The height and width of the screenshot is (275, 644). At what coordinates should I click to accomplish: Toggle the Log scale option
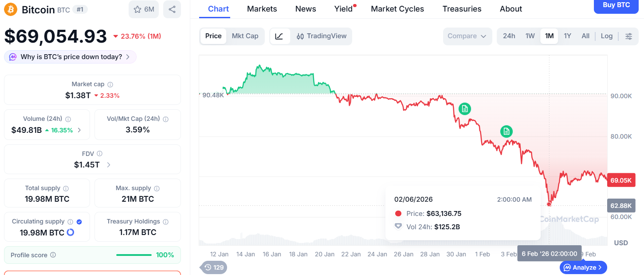click(x=606, y=36)
